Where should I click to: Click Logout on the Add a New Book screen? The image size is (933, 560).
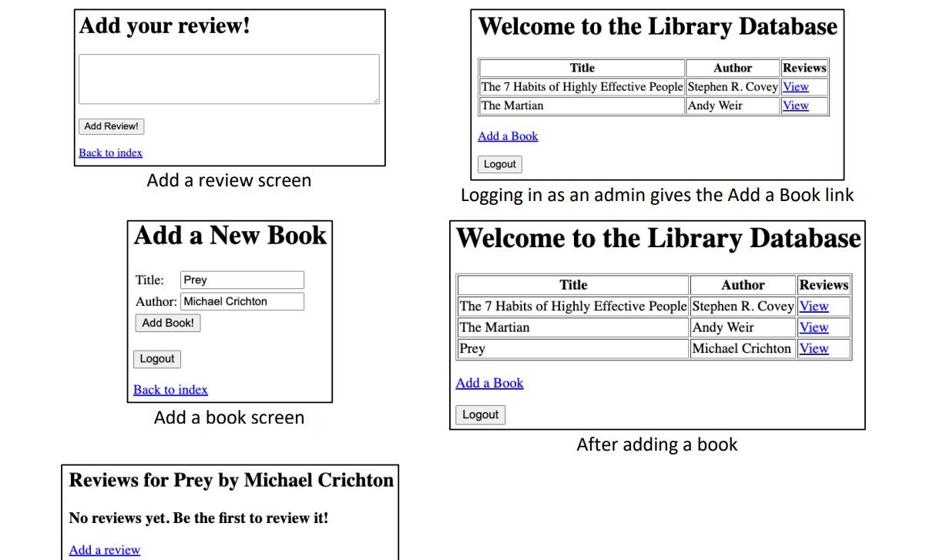[156, 358]
